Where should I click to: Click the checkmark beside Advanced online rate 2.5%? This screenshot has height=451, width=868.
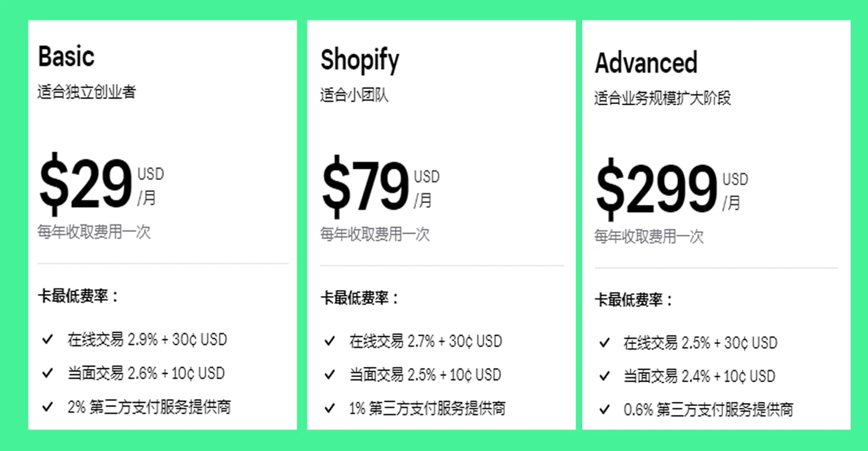(x=605, y=343)
